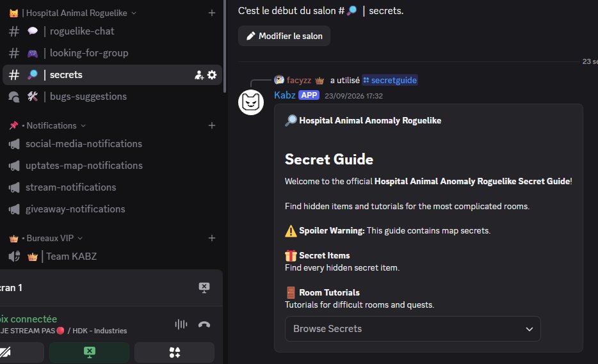598x364 pixels.
Task: Disconnect from voice call
Action: pos(204,324)
